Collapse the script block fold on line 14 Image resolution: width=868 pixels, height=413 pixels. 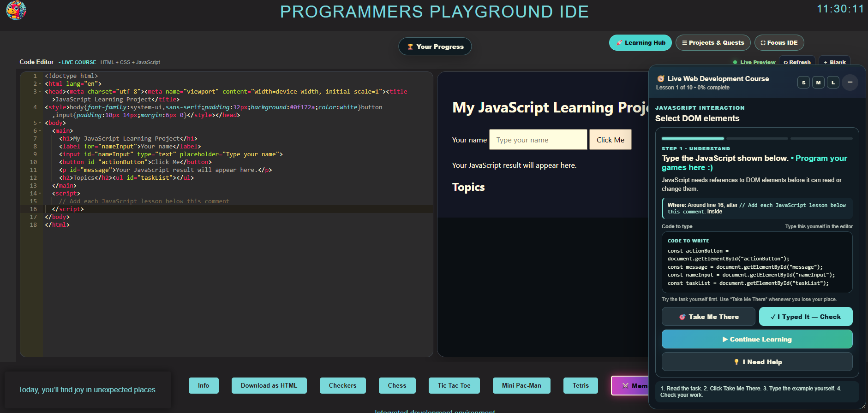[40, 194]
